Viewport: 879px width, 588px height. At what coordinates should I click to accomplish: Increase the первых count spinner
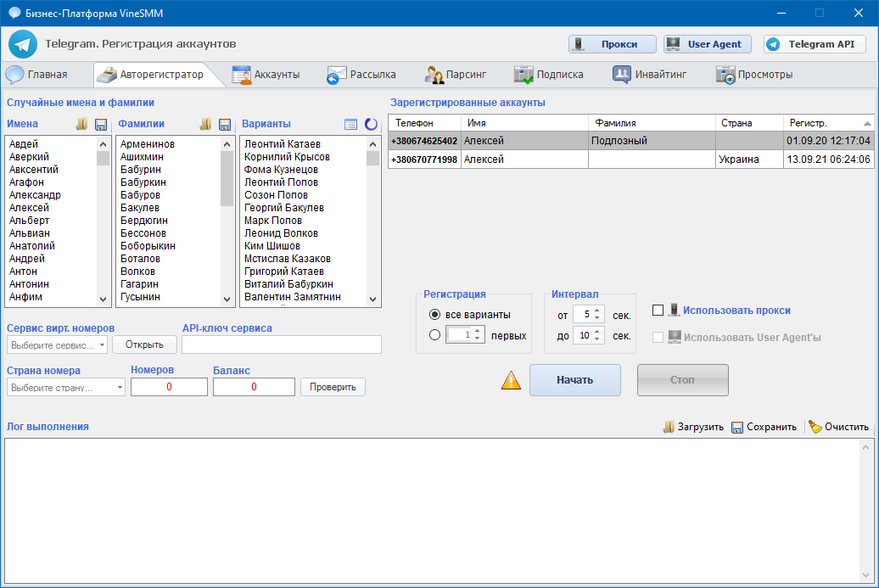[x=478, y=331]
